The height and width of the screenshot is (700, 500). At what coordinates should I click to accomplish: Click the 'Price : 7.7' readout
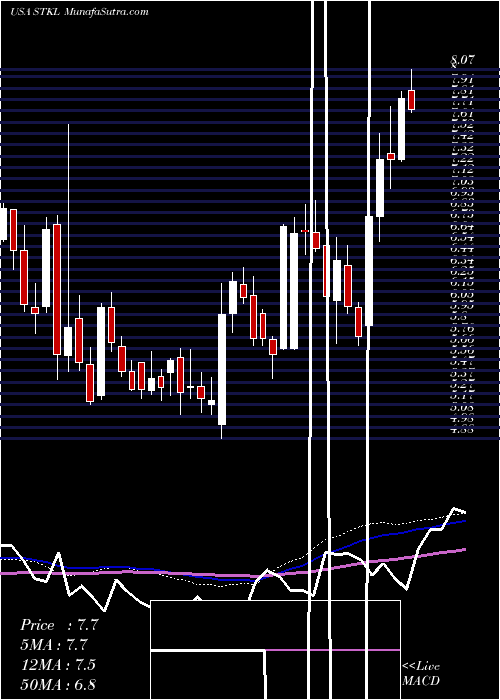coord(59,625)
